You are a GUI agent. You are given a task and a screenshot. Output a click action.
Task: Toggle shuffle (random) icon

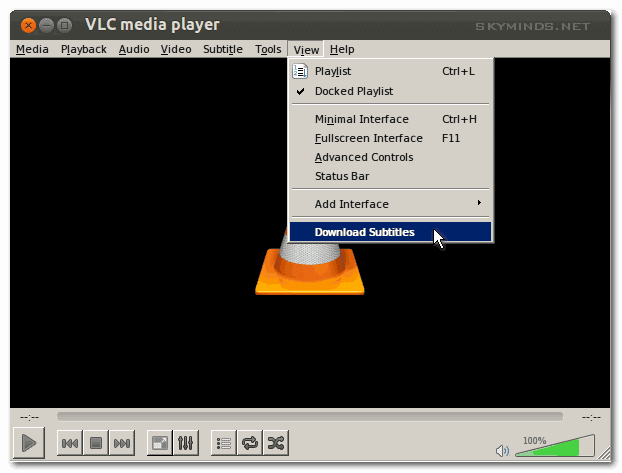click(276, 443)
